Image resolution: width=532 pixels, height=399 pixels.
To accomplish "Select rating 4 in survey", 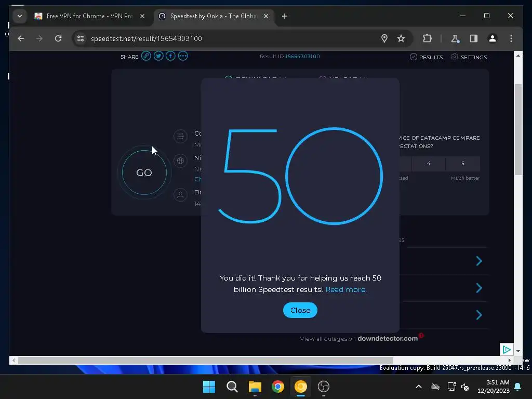I will [x=429, y=164].
